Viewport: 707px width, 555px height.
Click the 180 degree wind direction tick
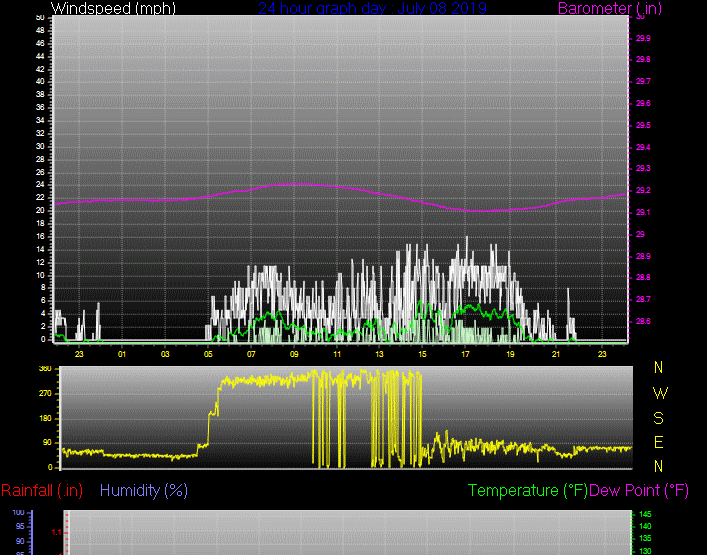click(x=45, y=419)
